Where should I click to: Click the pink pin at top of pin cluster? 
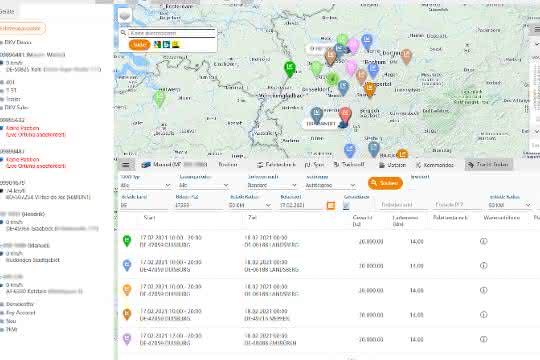353,45
